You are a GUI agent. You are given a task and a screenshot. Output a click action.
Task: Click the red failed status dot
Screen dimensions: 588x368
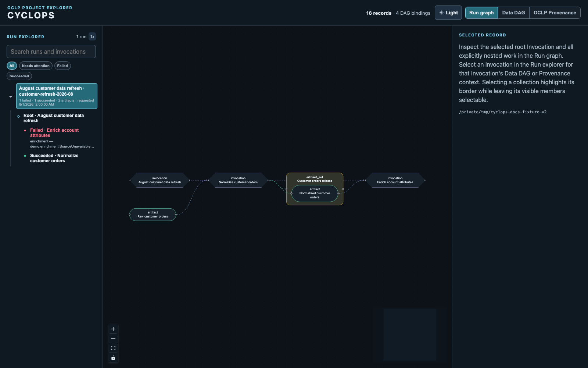pos(25,130)
